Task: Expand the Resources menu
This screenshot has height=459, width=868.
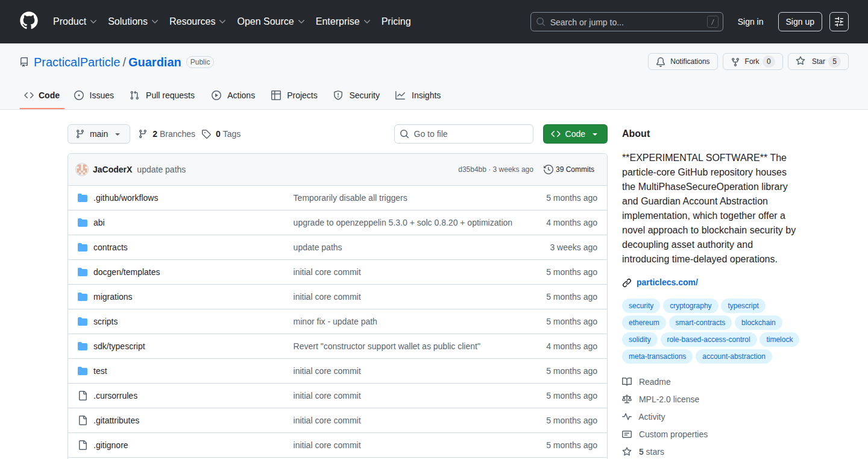Action: 198,22
